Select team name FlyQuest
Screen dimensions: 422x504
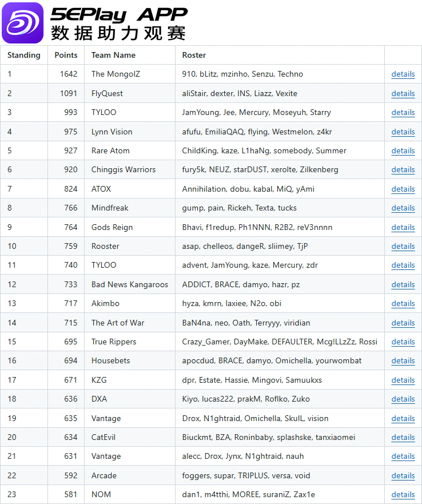107,93
